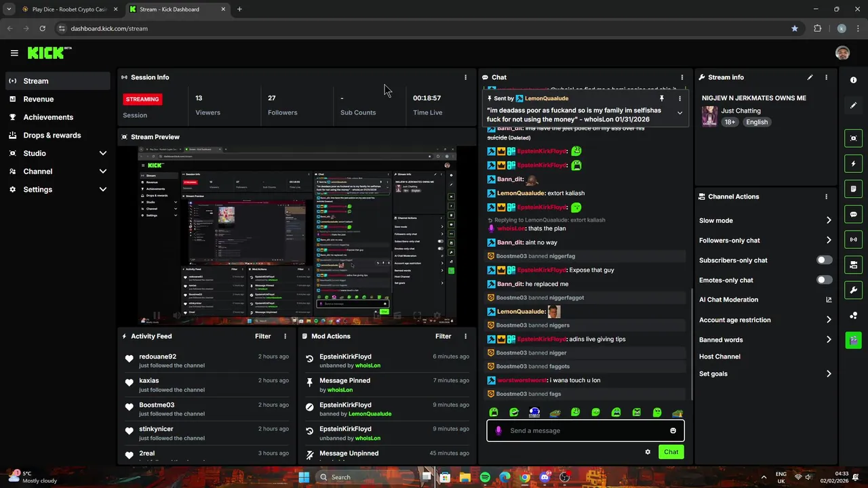Open the profile avatar menu

842,53
